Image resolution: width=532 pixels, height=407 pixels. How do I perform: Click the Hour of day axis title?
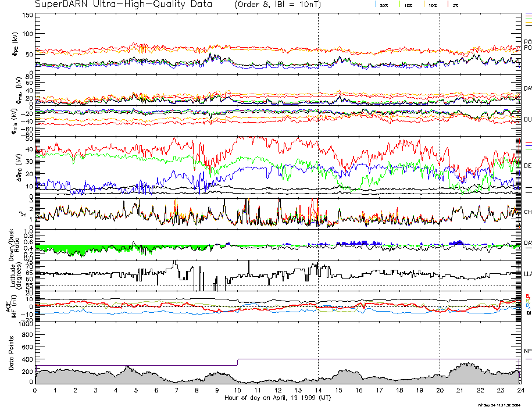point(278,397)
